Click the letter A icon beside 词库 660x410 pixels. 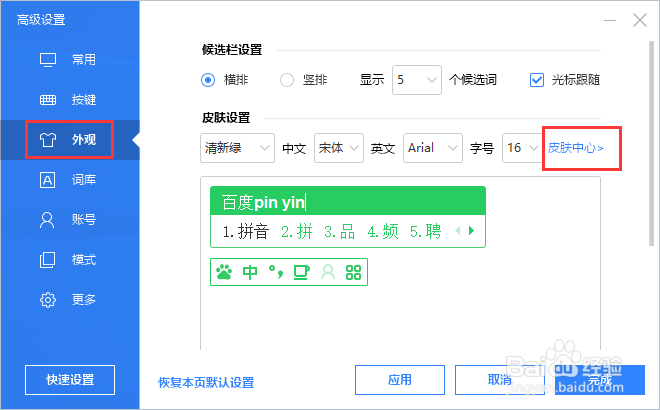48,180
